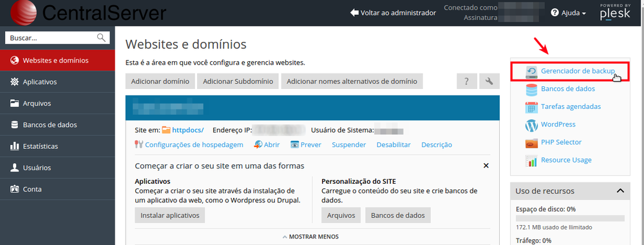Screen dimensions: 644x245
Task: Click Configurações de hospedagem link
Action: 194,144
